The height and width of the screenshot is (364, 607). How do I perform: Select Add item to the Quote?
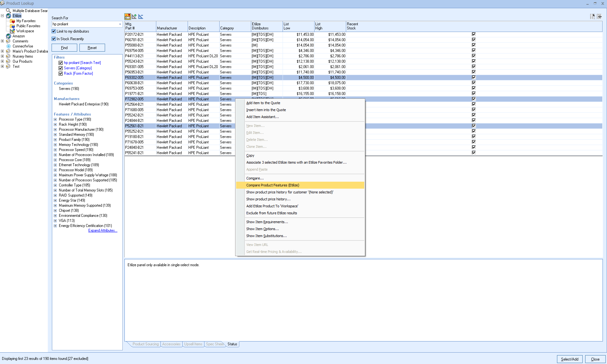tap(263, 103)
